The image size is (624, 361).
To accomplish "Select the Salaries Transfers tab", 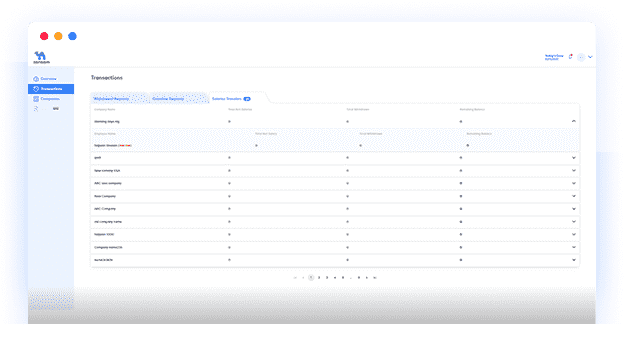I will click(226, 98).
